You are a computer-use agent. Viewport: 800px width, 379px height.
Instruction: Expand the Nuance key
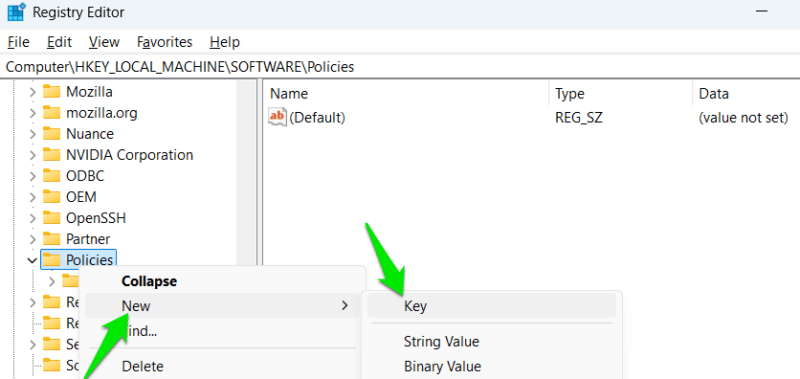coord(32,134)
